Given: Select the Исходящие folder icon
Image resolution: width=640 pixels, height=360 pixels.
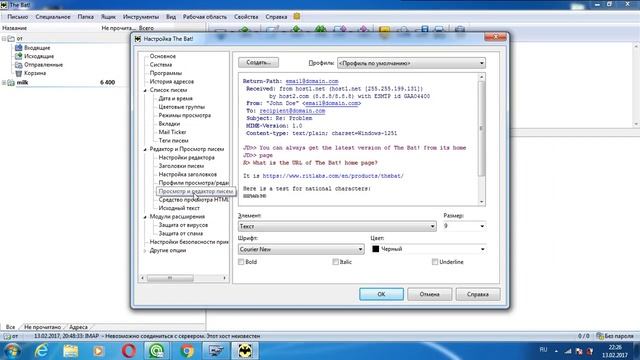Looking at the screenshot, I should pyautogui.click(x=19, y=56).
